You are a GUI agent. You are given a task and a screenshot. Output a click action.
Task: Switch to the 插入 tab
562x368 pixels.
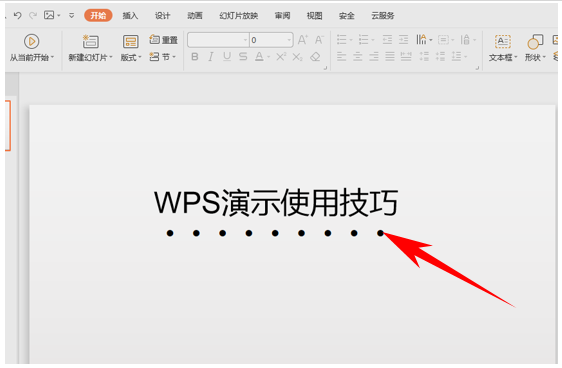(130, 15)
